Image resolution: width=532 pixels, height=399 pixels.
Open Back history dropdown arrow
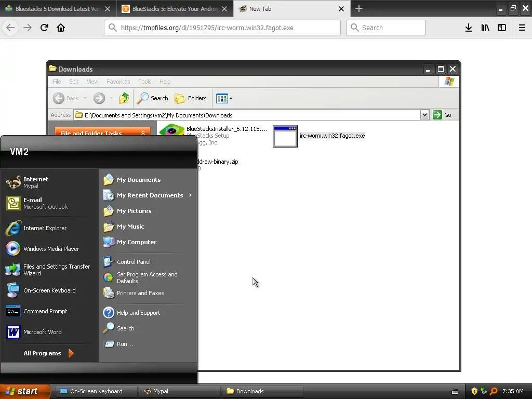85,98
